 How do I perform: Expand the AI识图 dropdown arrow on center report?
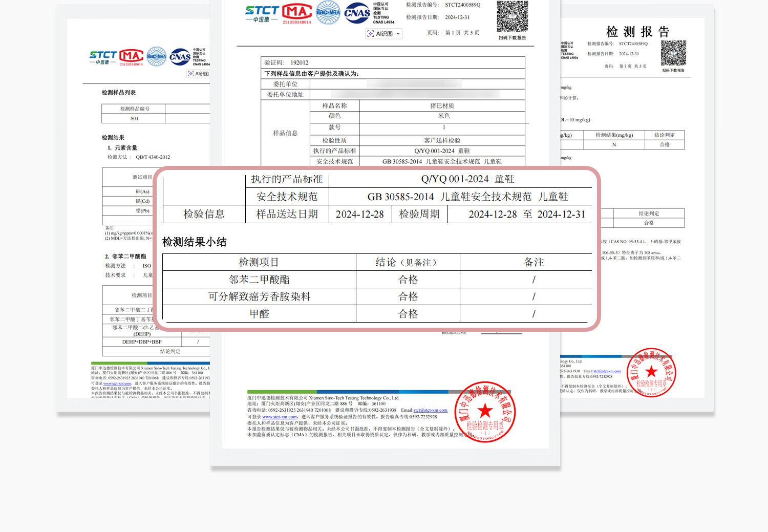[398, 34]
